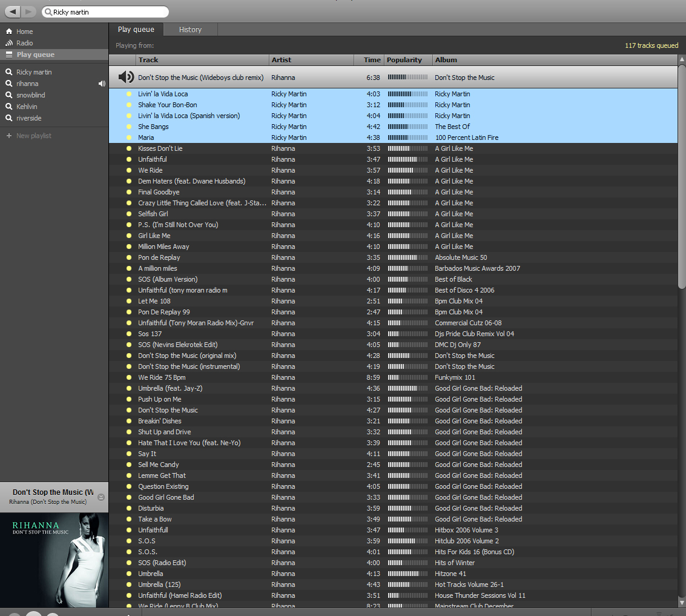Screen dimensions: 686x616
Task: Click the search field containing 'Ricky martin'
Action: click(x=105, y=12)
